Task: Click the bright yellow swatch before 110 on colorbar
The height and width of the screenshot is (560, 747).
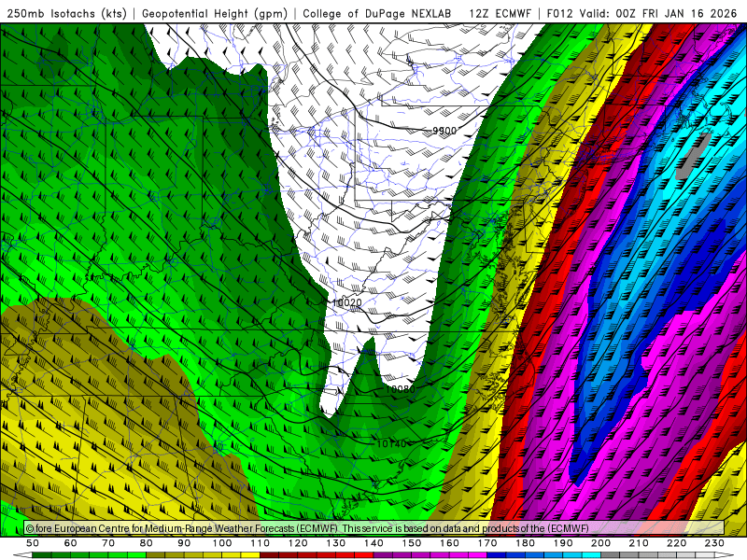Action: pyautogui.click(x=250, y=554)
